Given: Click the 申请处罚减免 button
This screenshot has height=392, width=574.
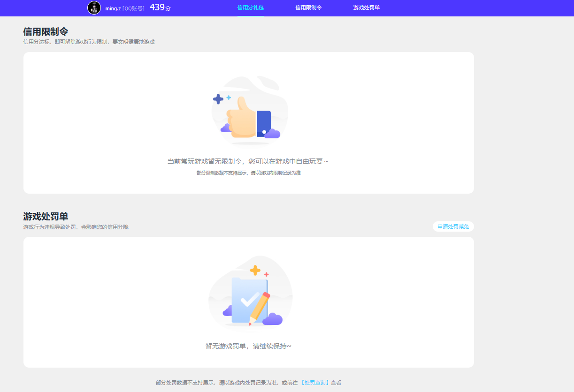Looking at the screenshot, I should point(453,226).
